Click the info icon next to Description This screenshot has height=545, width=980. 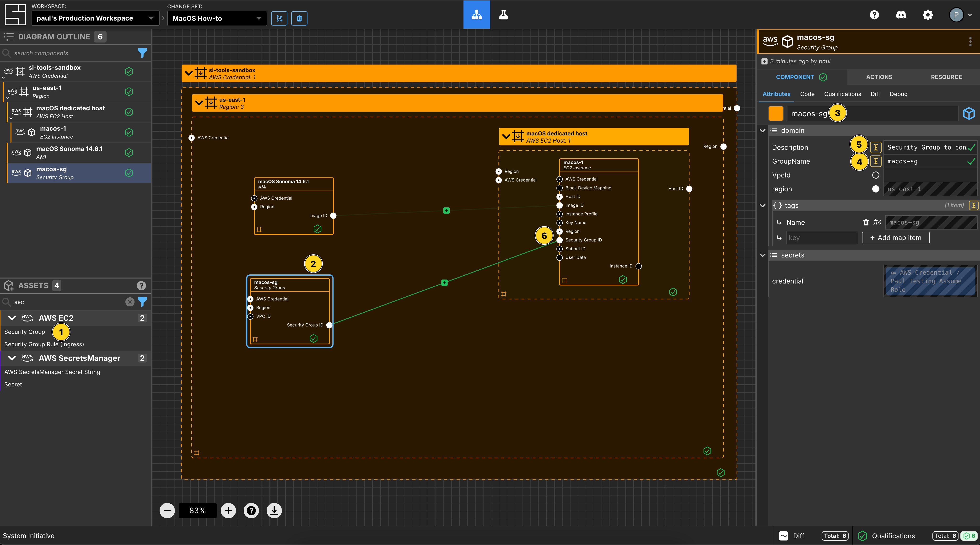876,147
